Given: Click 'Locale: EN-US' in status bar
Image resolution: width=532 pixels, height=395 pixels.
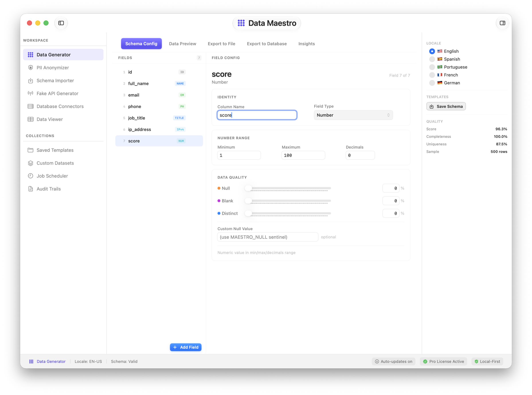Looking at the screenshot, I should (x=88, y=361).
